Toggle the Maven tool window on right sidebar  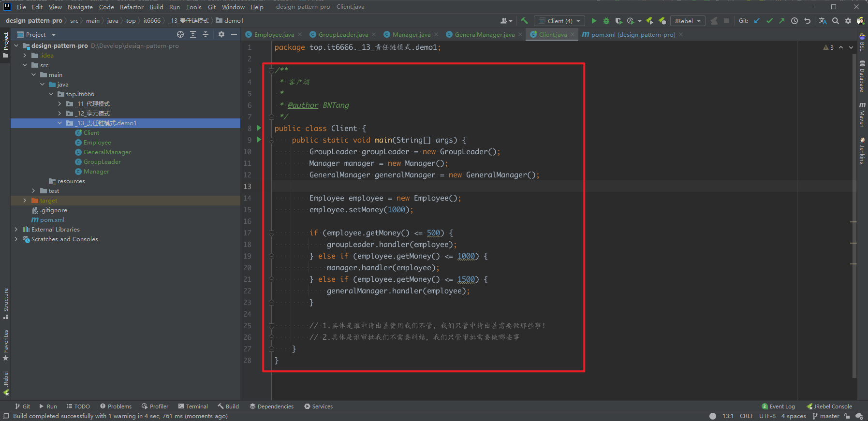click(862, 115)
